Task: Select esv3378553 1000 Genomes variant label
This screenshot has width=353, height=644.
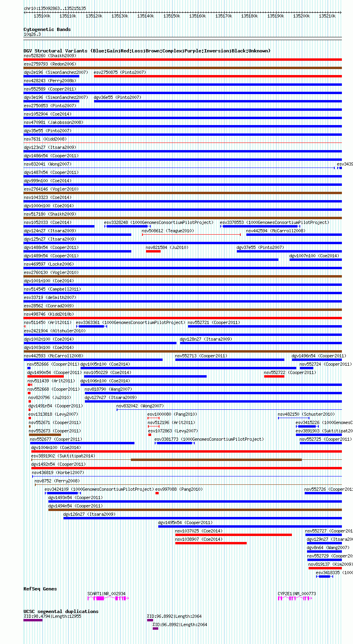Action: (x=274, y=222)
